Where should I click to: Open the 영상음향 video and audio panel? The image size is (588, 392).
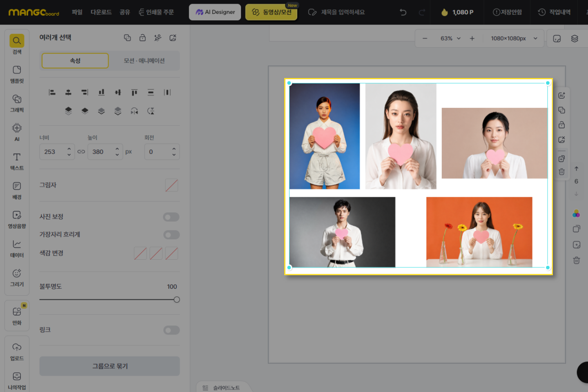pyautogui.click(x=17, y=219)
